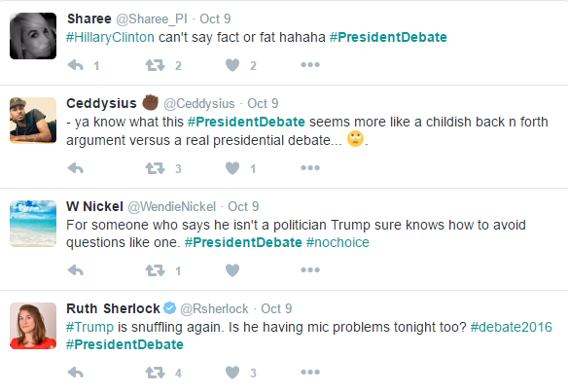Open @Rsherlock profile handle
The image size is (568, 392).
[214, 308]
